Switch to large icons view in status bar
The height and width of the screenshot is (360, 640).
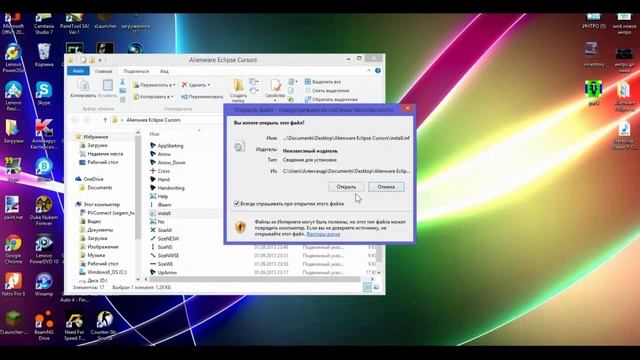click(376, 287)
